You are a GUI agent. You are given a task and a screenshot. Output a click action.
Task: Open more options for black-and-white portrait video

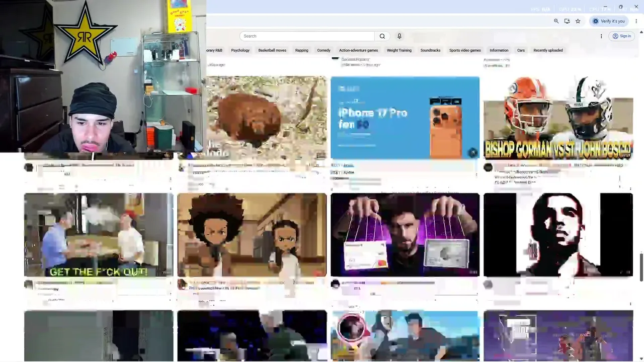pyautogui.click(x=630, y=304)
